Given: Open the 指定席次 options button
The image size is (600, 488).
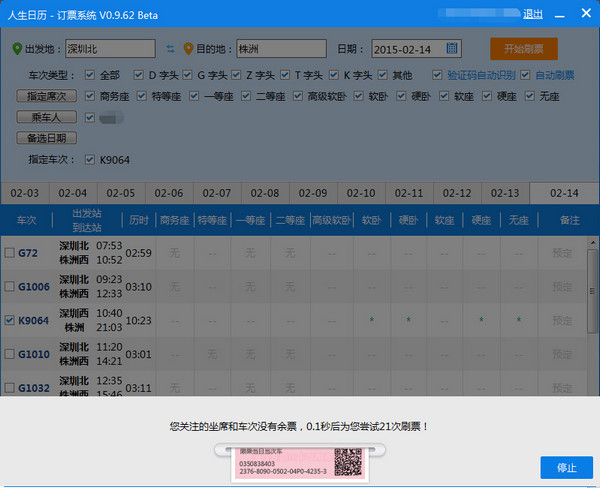Looking at the screenshot, I should click(46, 96).
